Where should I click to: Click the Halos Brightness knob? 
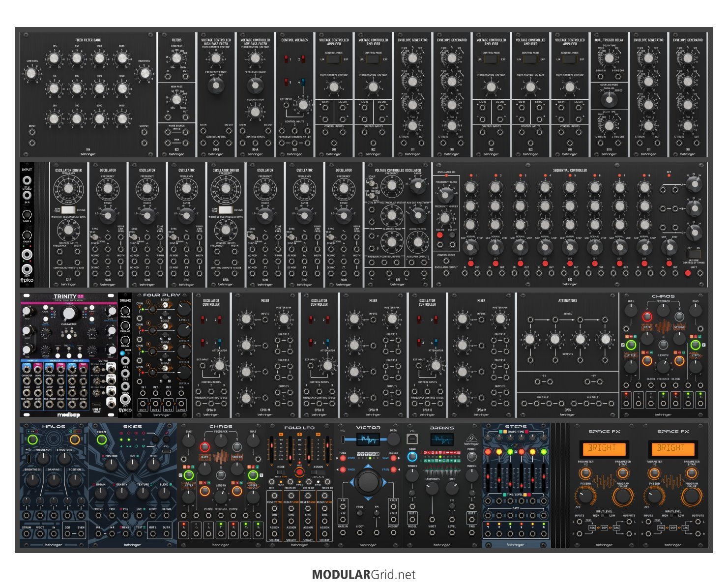32,480
